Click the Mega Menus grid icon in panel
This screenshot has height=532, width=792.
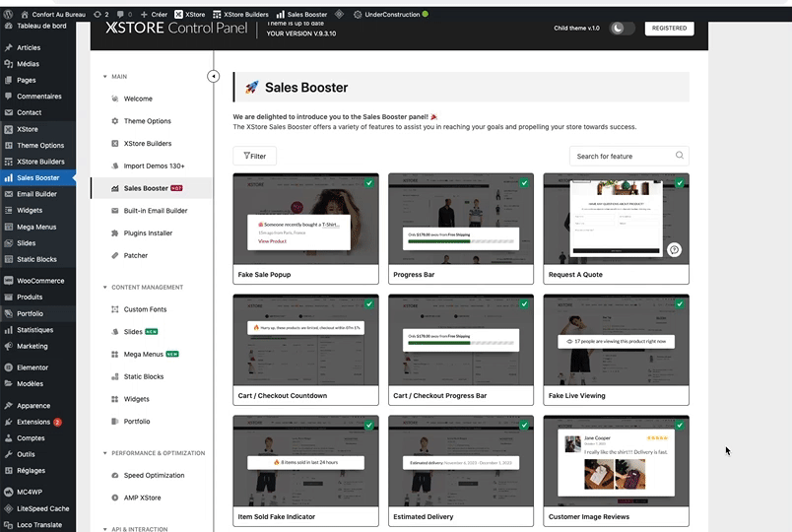(x=114, y=354)
